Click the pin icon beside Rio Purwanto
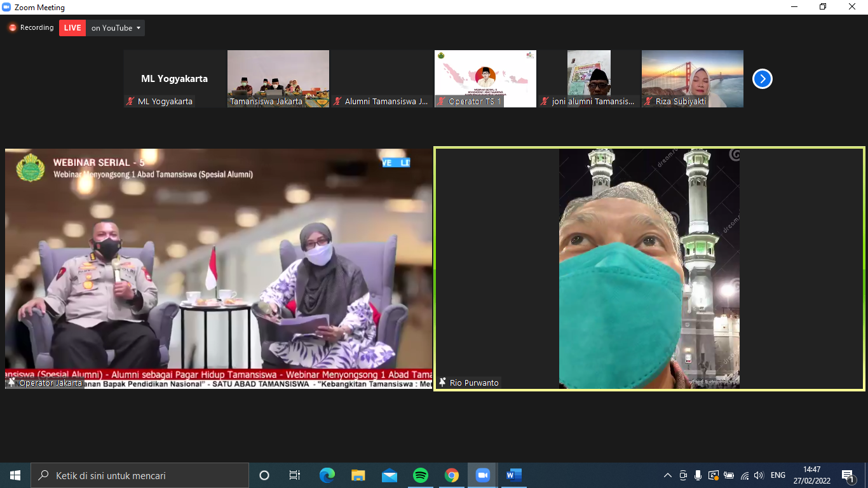The image size is (868, 488). click(442, 383)
